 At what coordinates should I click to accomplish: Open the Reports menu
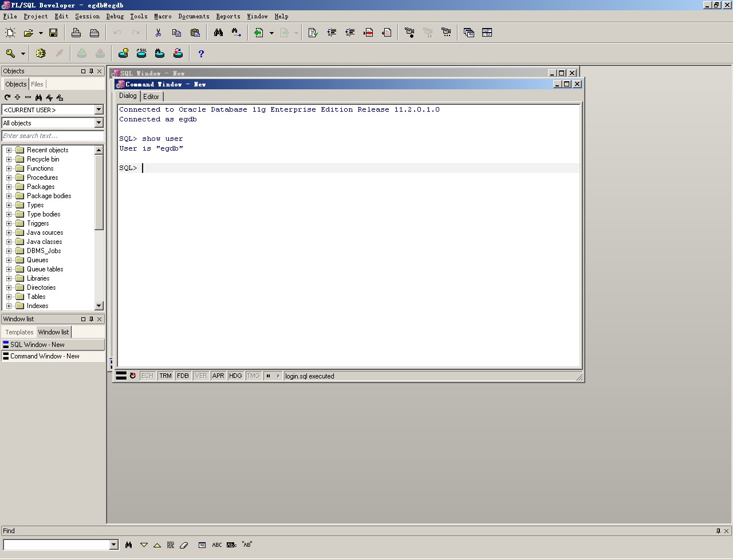228,16
